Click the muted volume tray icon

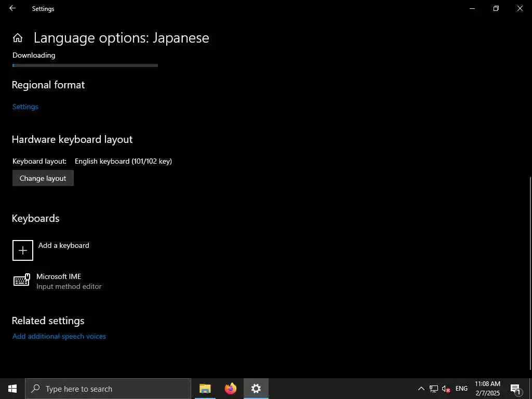click(446, 389)
